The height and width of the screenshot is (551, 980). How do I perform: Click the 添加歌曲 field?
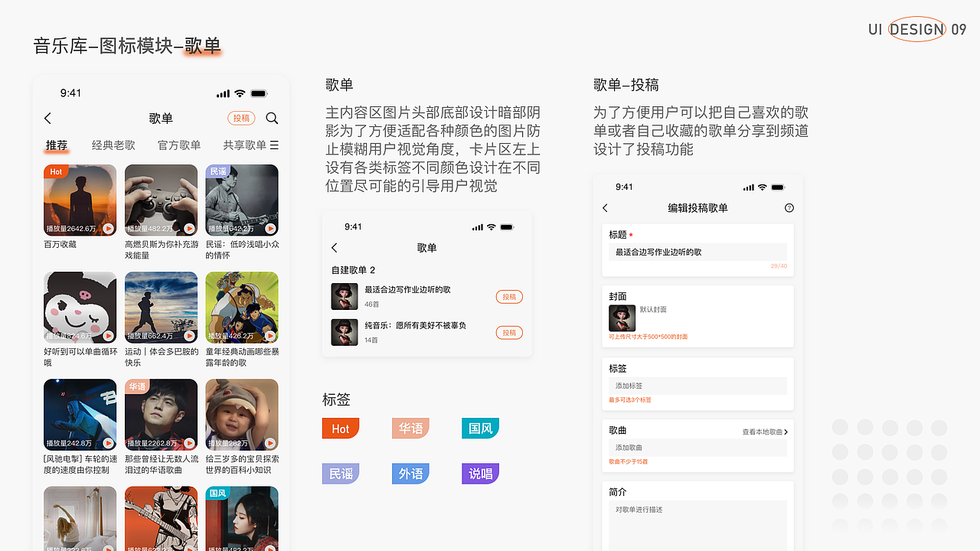point(697,448)
